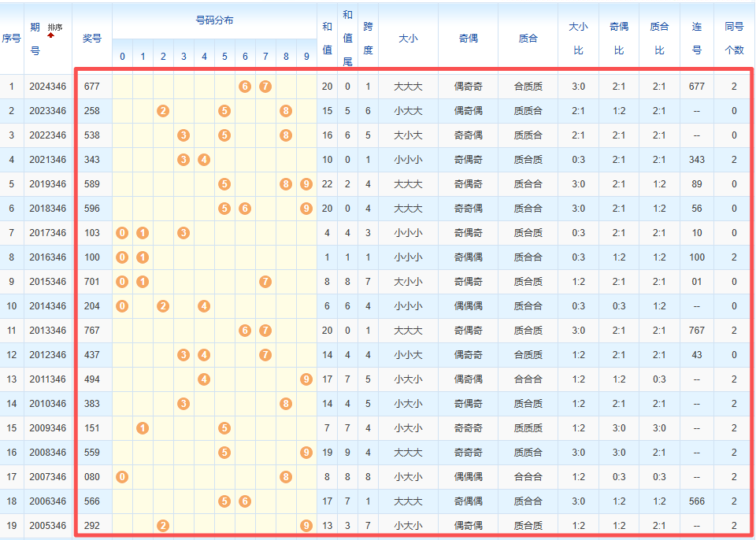This screenshot has width=756, height=540.
Task: Click digit 5 header under 号码分布
Action: [x=224, y=57]
